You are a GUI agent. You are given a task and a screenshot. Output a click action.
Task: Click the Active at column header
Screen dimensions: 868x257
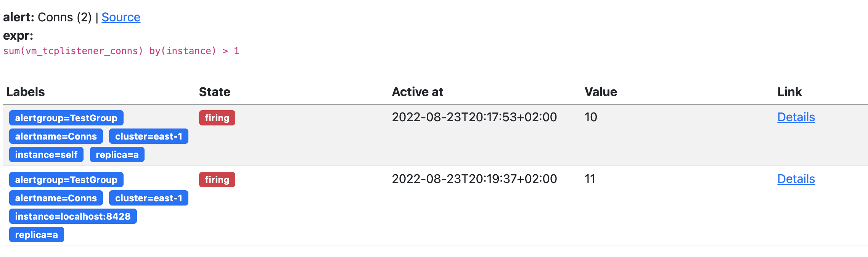pos(418,92)
